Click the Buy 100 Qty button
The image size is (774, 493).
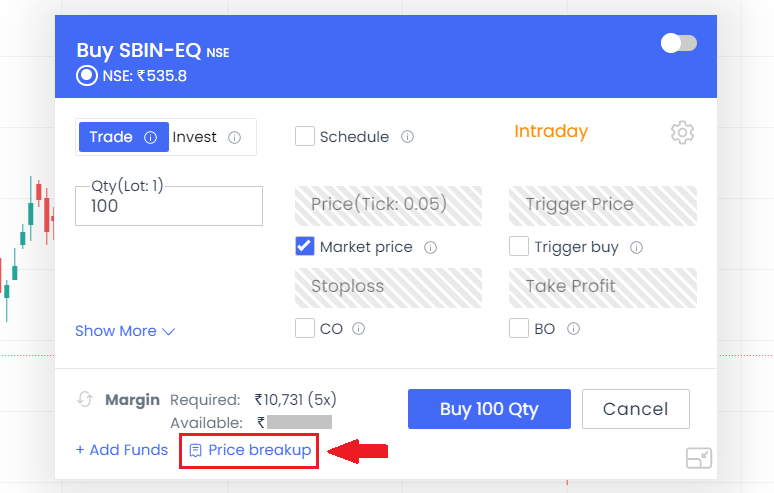pyautogui.click(x=489, y=409)
